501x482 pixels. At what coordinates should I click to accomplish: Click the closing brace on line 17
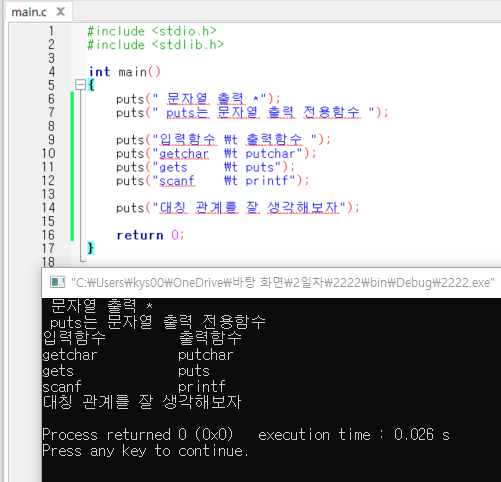[91, 248]
